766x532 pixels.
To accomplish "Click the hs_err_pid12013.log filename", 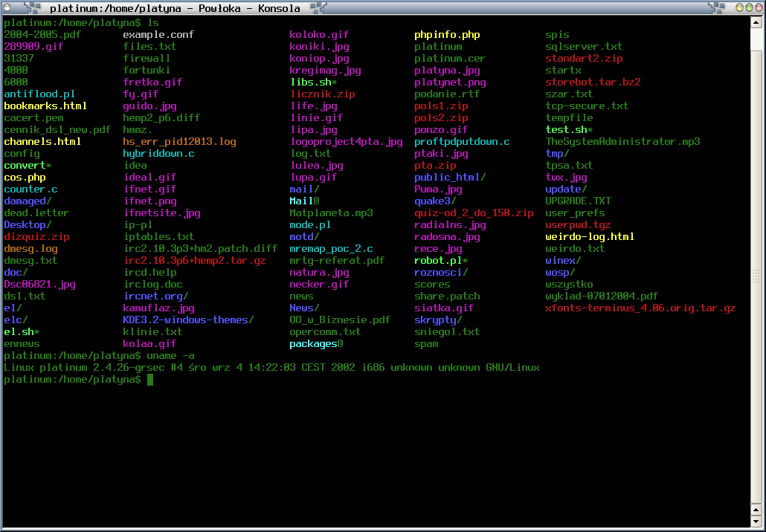I will click(179, 141).
